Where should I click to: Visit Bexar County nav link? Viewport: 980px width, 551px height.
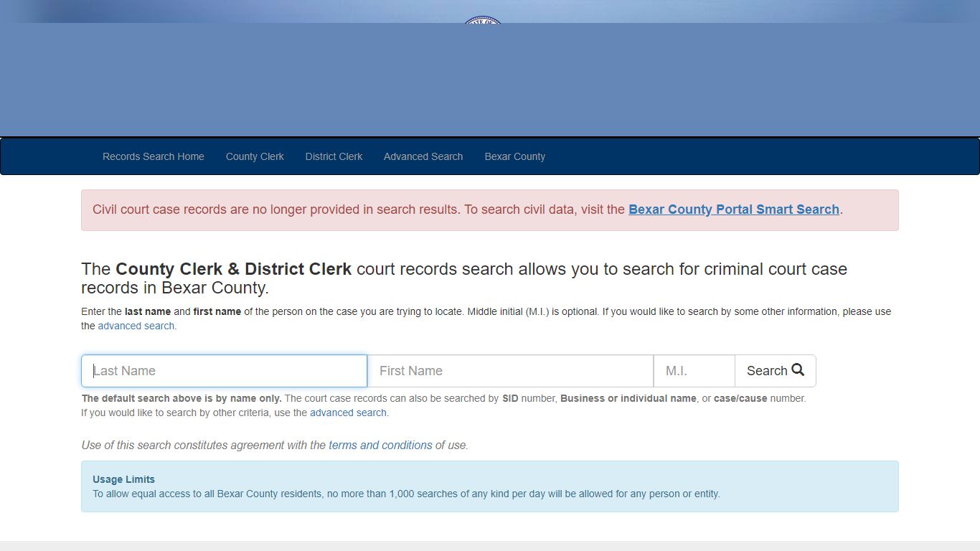[514, 156]
